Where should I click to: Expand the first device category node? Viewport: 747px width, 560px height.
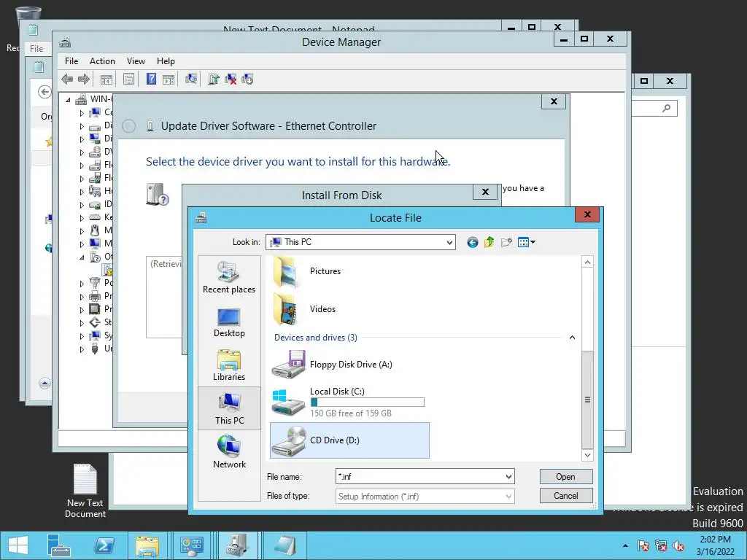click(x=82, y=113)
